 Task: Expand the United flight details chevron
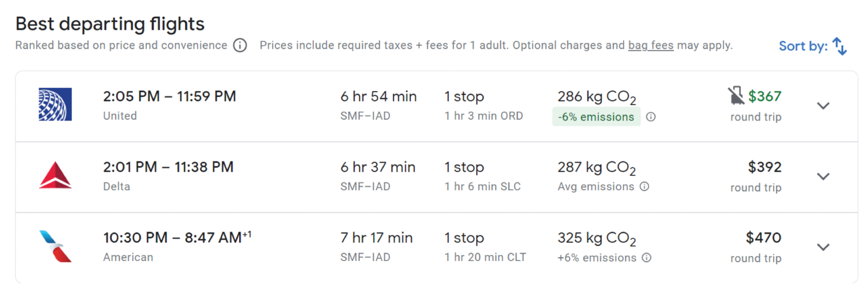point(823,106)
